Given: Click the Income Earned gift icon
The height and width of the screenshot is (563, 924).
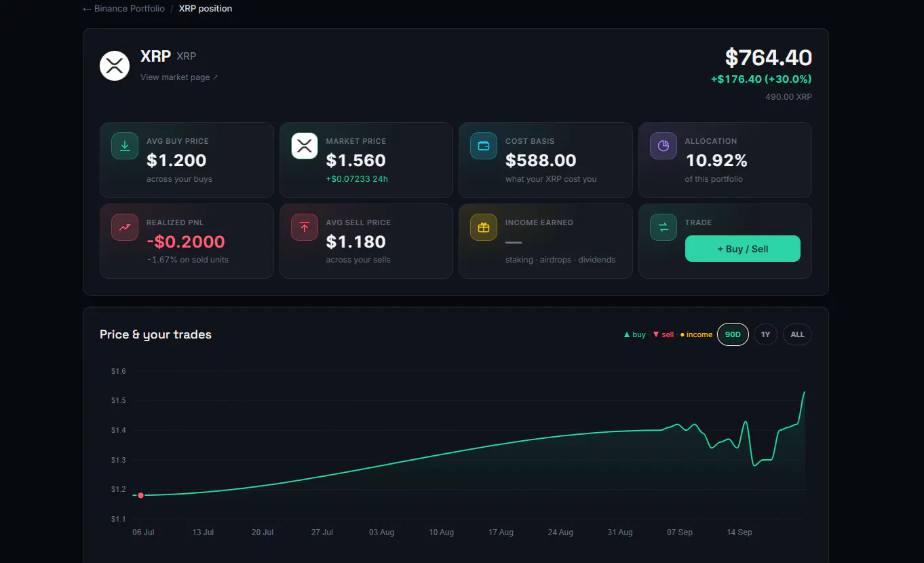Looking at the screenshot, I should click(484, 227).
